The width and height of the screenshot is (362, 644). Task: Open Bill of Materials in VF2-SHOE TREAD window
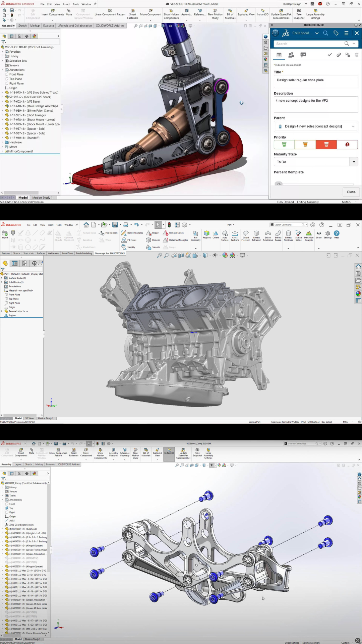tap(230, 14)
